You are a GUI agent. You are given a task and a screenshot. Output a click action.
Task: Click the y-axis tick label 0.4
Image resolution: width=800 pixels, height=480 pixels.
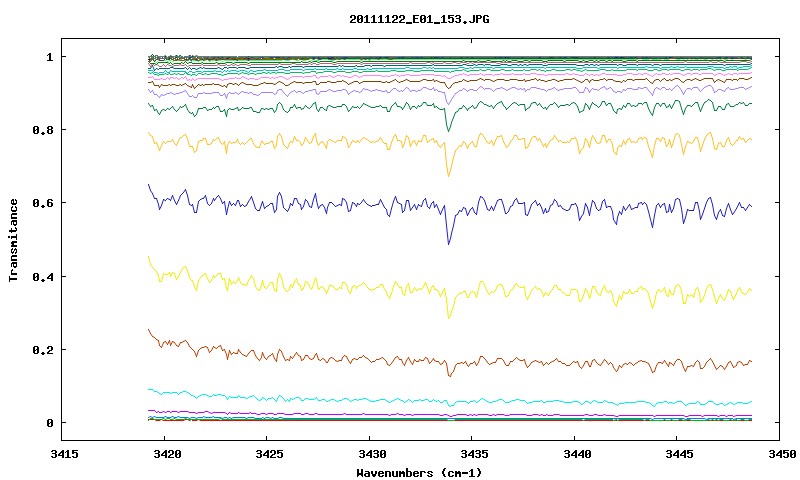coord(42,276)
